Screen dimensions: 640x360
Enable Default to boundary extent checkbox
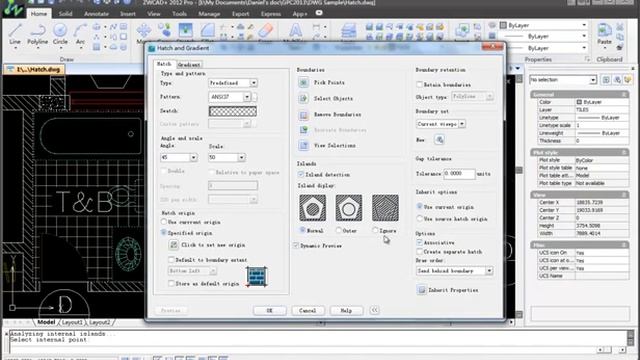171,260
